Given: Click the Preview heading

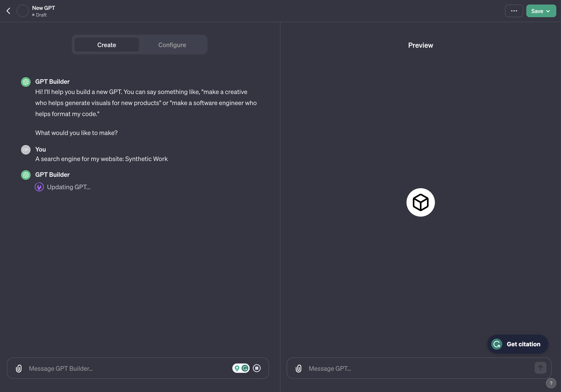Looking at the screenshot, I should point(421,45).
